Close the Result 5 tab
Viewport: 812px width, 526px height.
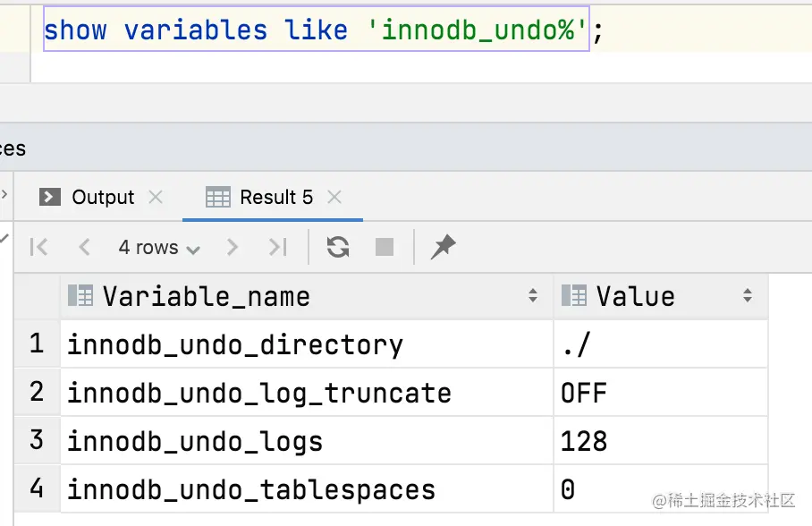pyautogui.click(x=334, y=197)
